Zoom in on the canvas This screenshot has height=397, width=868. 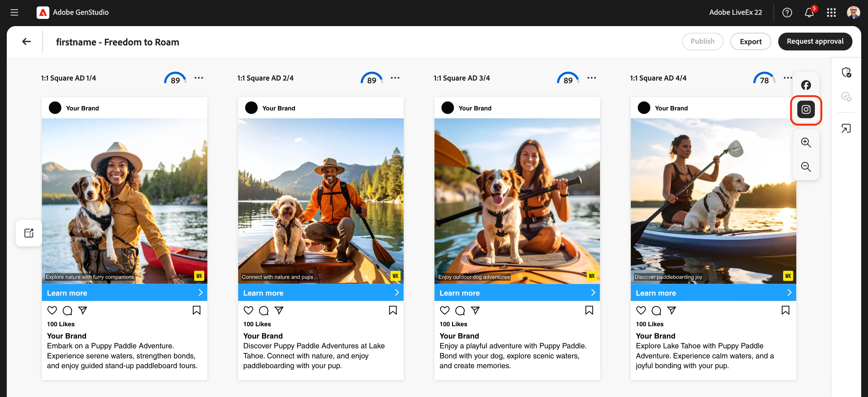coord(806,142)
